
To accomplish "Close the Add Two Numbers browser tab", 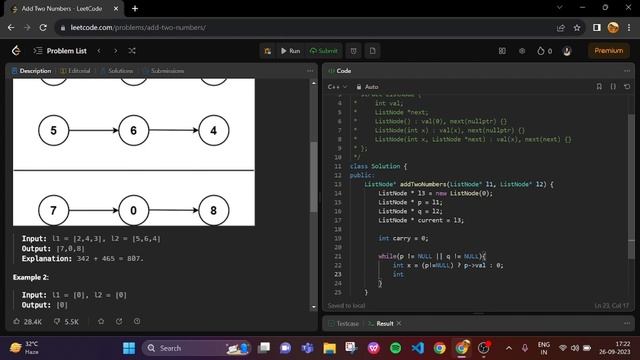I will pyautogui.click(x=116, y=9).
